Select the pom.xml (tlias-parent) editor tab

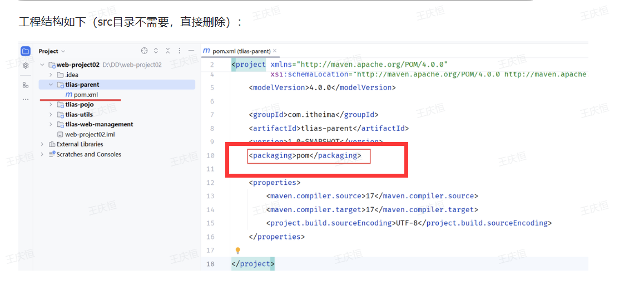[236, 51]
